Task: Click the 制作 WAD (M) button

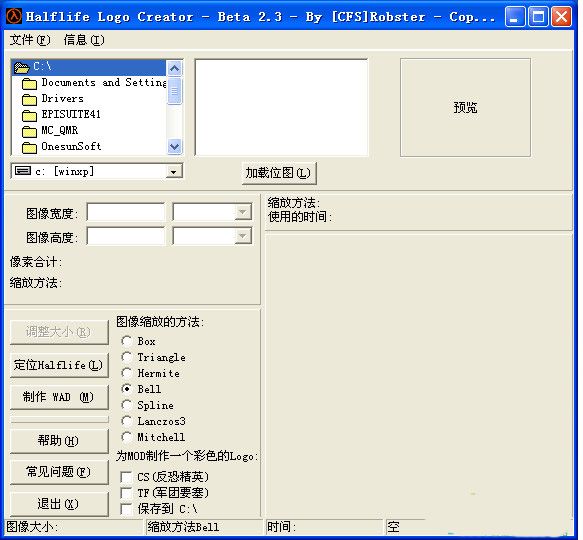Action: tap(59, 397)
